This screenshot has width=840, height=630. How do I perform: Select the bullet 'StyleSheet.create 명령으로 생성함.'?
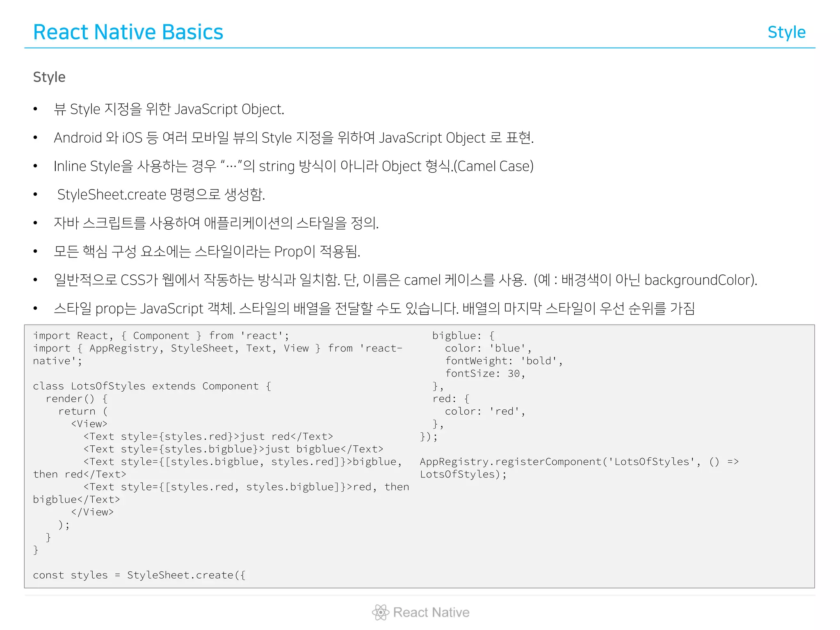pyautogui.click(x=161, y=194)
